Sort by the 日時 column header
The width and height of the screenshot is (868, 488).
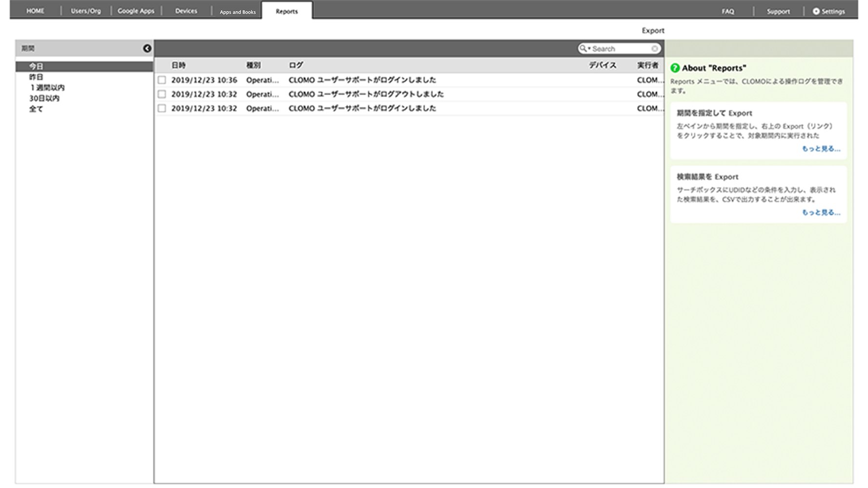point(179,65)
